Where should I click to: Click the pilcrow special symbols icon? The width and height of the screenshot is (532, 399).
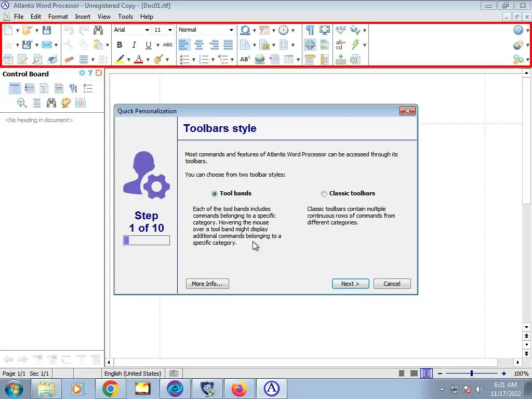click(310, 30)
